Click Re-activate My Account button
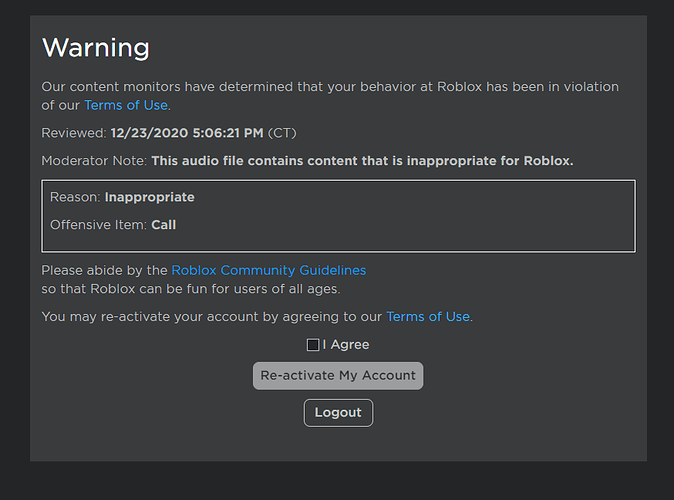 click(x=338, y=376)
